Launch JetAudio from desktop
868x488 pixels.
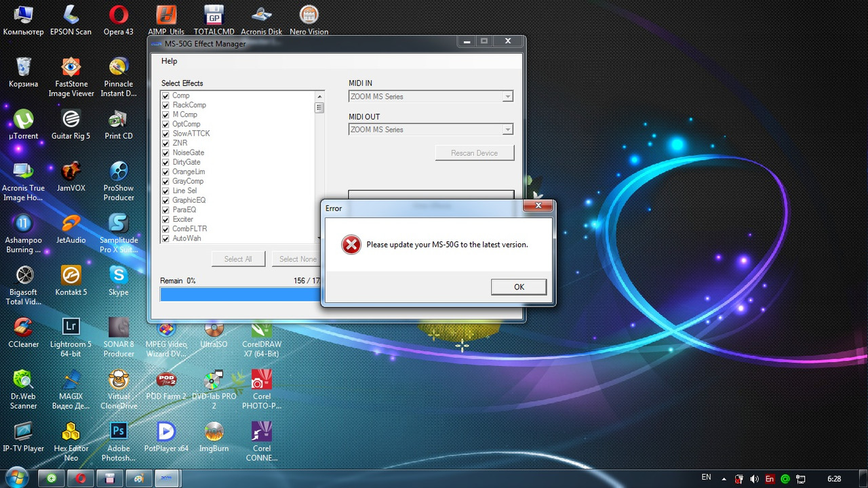[x=71, y=228]
